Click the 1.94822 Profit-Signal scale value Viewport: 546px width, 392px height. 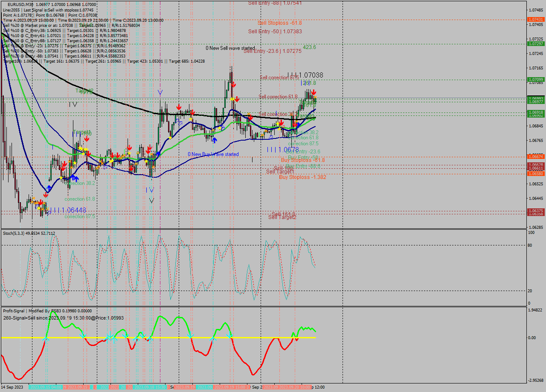pos(536,310)
